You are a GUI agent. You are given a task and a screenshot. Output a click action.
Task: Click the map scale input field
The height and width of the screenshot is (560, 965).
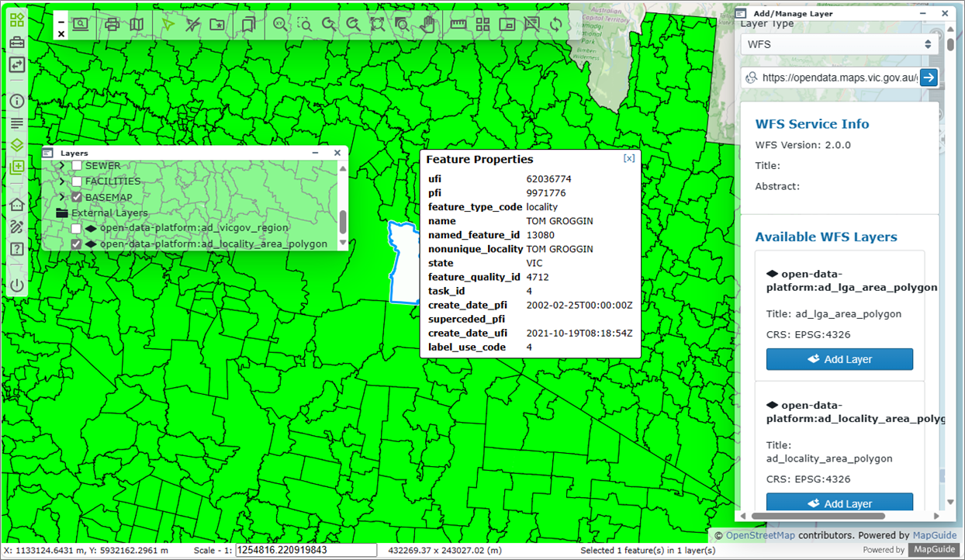pos(306,550)
